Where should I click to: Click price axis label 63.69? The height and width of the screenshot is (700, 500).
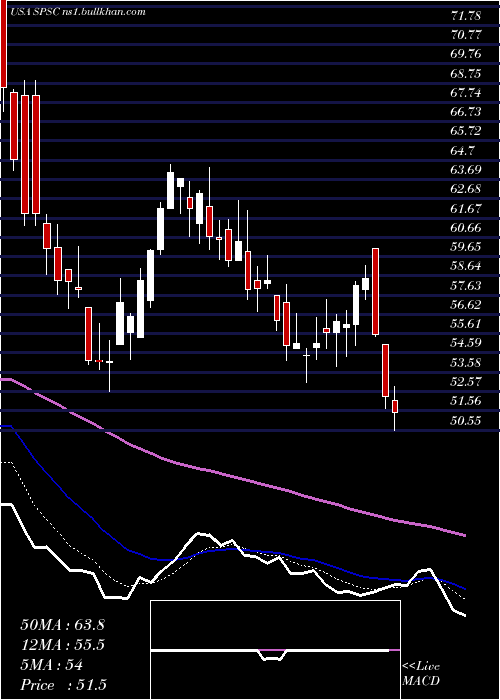click(466, 170)
